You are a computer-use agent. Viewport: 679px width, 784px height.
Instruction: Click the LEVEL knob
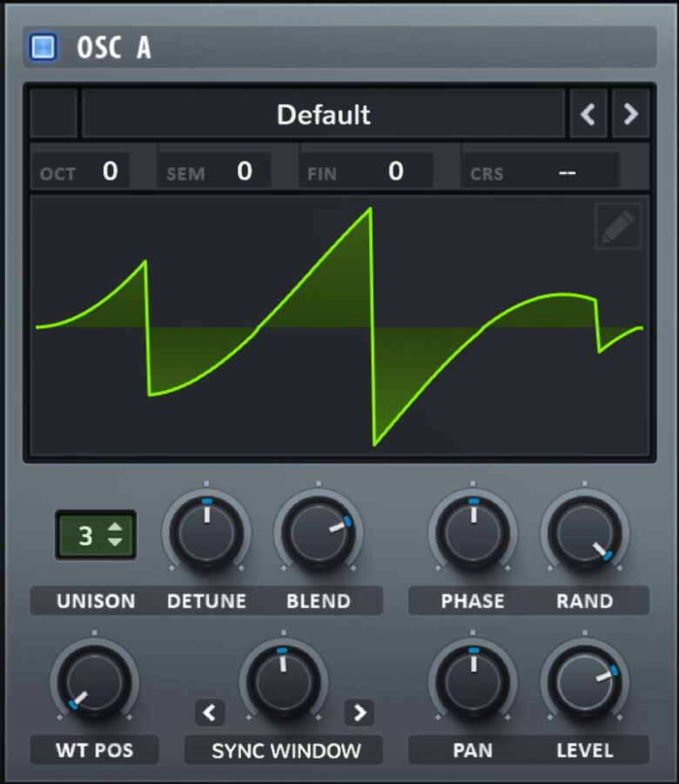pos(585,681)
